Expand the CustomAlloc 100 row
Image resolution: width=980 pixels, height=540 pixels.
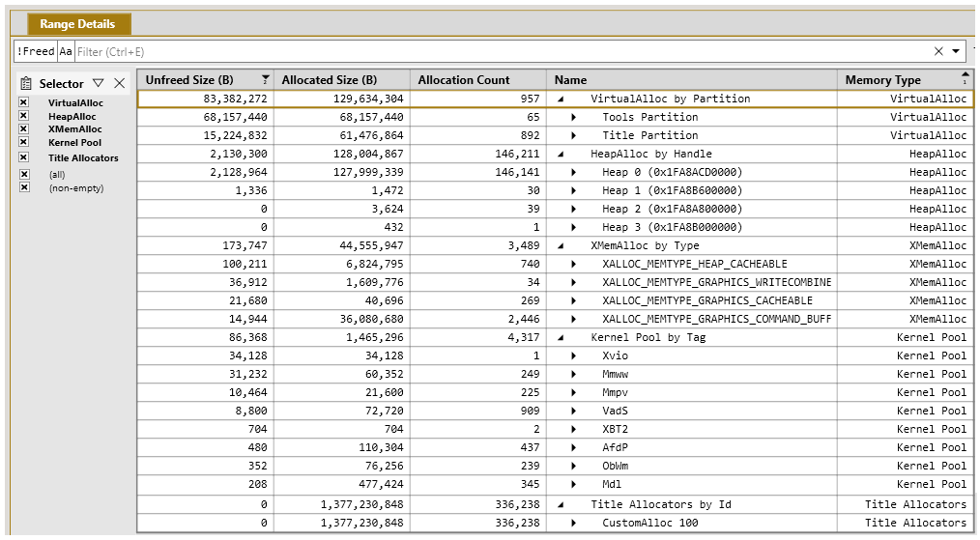pos(573,524)
